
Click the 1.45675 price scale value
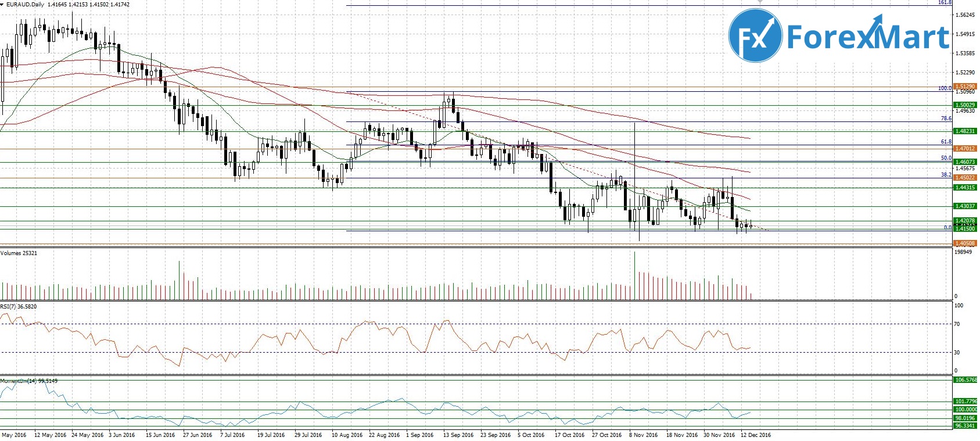(x=964, y=168)
